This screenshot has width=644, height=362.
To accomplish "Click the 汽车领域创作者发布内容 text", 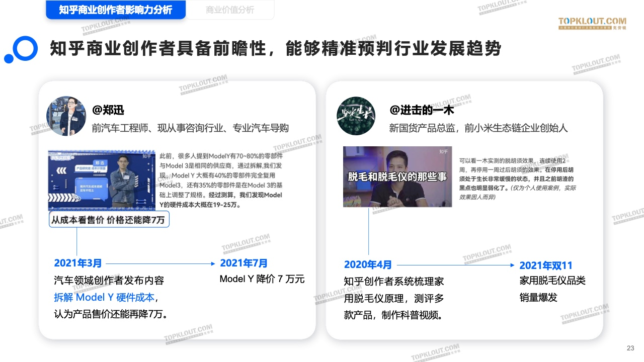I will tap(109, 281).
